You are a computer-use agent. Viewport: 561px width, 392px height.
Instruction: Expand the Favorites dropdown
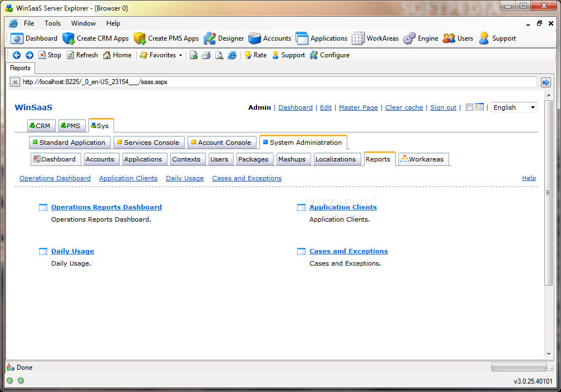(x=180, y=56)
